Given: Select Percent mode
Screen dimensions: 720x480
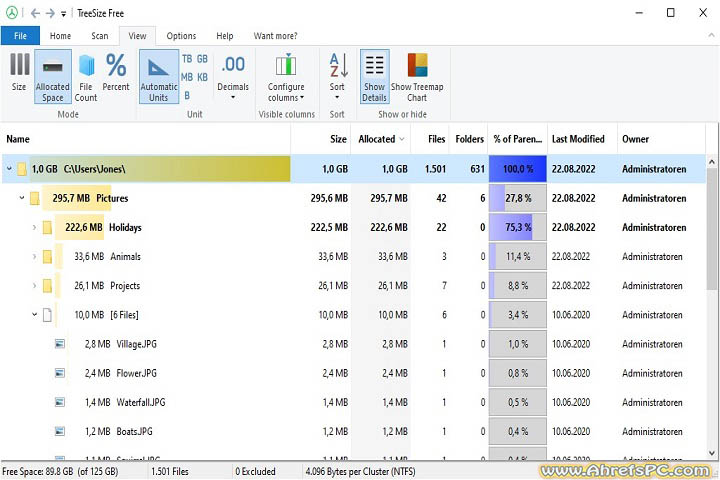Looking at the screenshot, I should [116, 72].
